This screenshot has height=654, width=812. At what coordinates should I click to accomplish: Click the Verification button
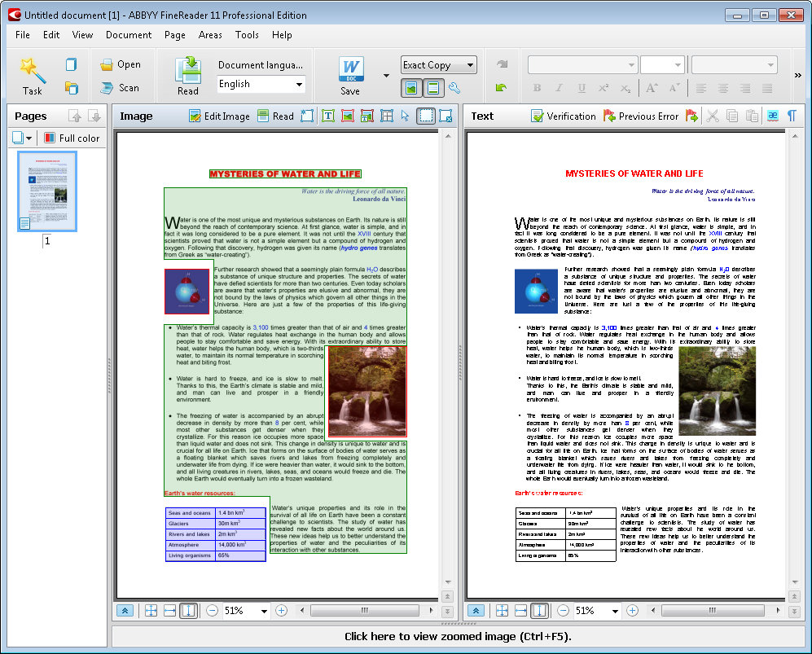(x=563, y=116)
